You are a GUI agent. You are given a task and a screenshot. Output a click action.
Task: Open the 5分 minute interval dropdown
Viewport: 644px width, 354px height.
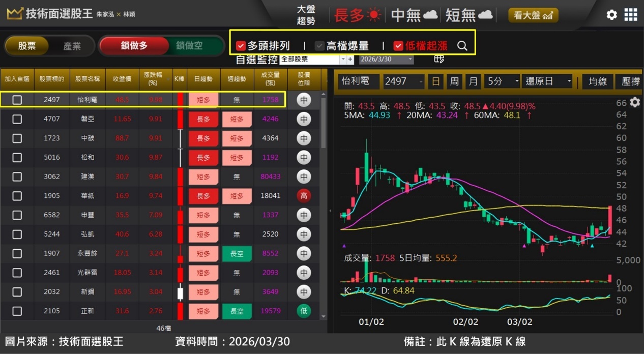(502, 81)
